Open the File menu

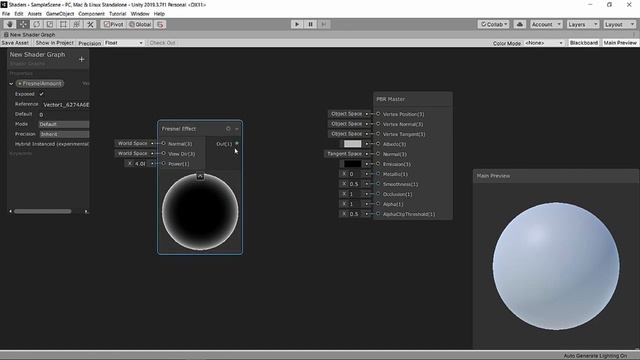pos(6,13)
